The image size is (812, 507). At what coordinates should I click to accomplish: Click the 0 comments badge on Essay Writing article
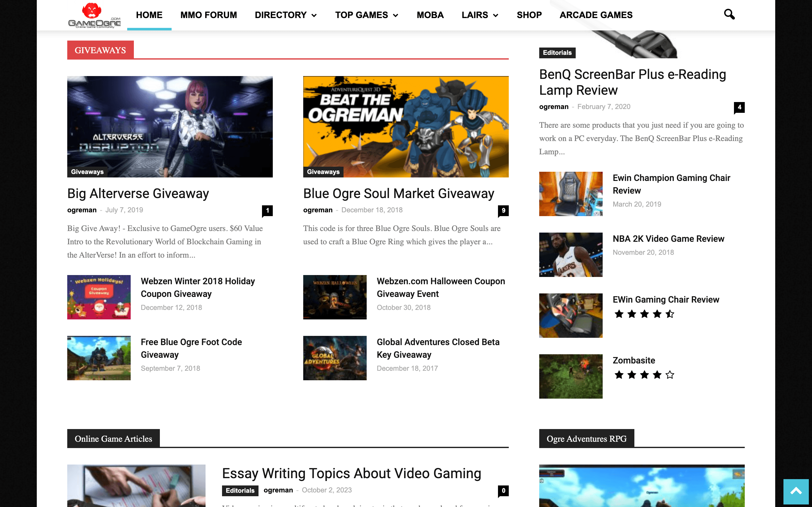503,490
